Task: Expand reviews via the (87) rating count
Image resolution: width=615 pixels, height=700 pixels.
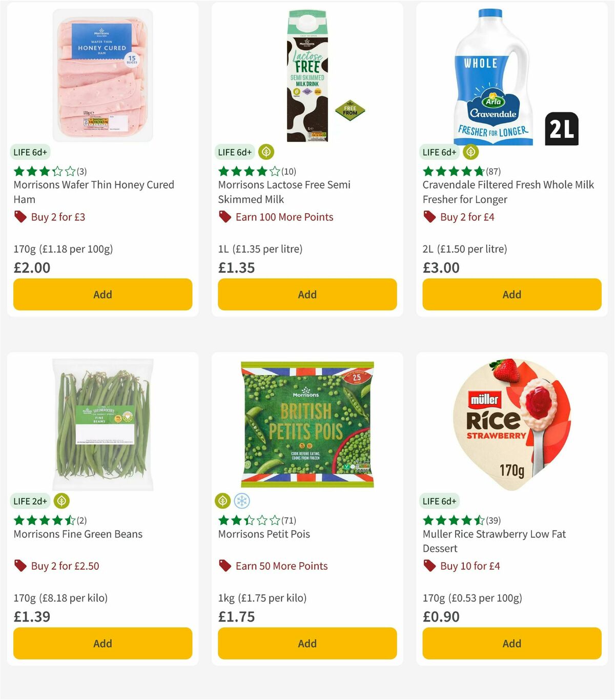Action: click(495, 171)
